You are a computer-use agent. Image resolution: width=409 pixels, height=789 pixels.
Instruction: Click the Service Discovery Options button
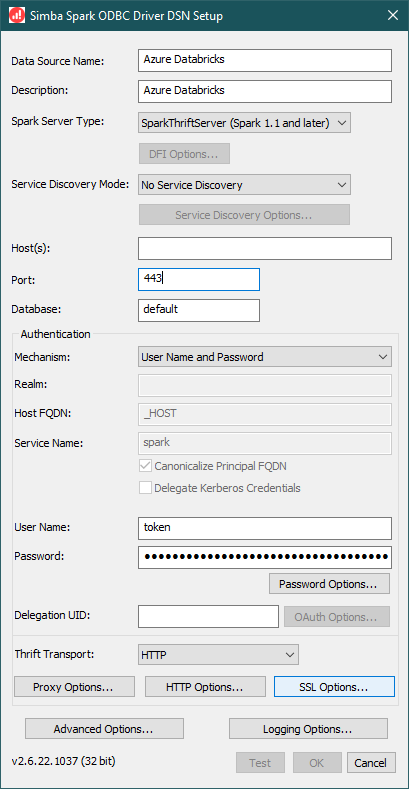(x=244, y=215)
